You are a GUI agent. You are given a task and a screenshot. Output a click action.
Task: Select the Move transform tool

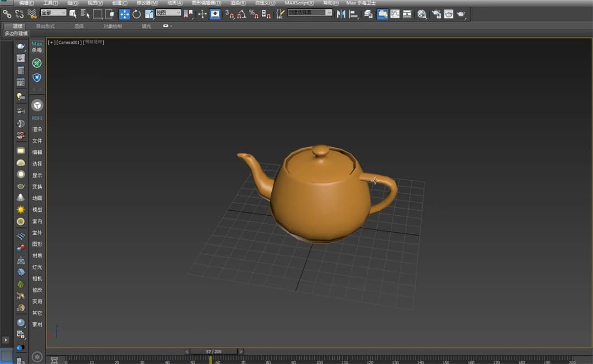(x=125, y=14)
